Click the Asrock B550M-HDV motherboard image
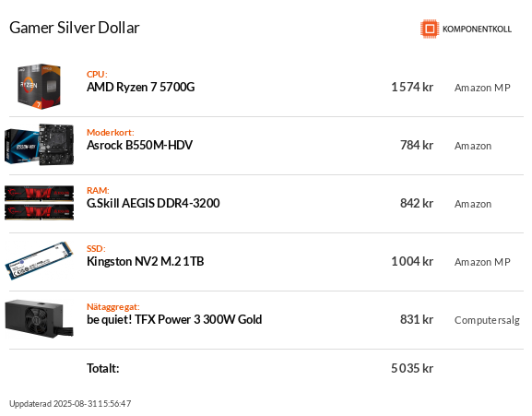Viewport: 532px width, 416px height. tap(39, 145)
